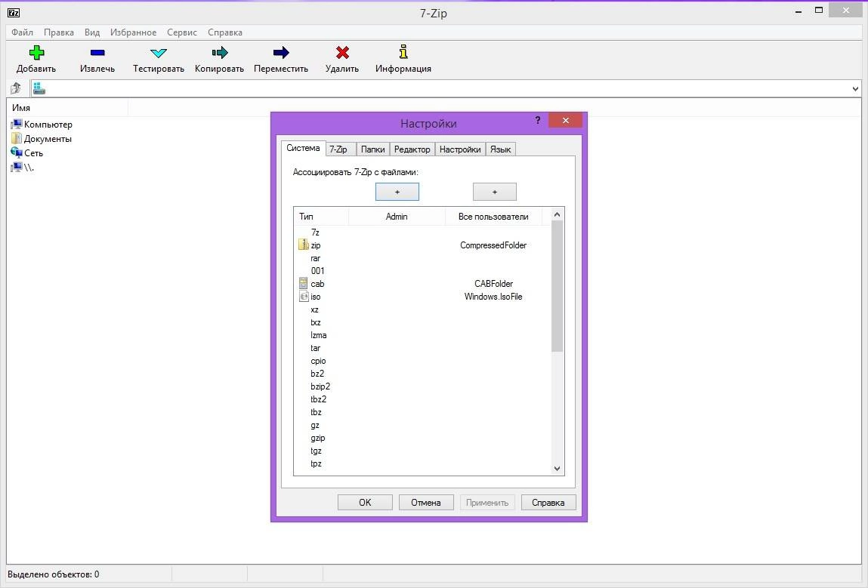Click the scroll down arrow of file type list
Viewport: 868px width, 588px height.
[557, 468]
